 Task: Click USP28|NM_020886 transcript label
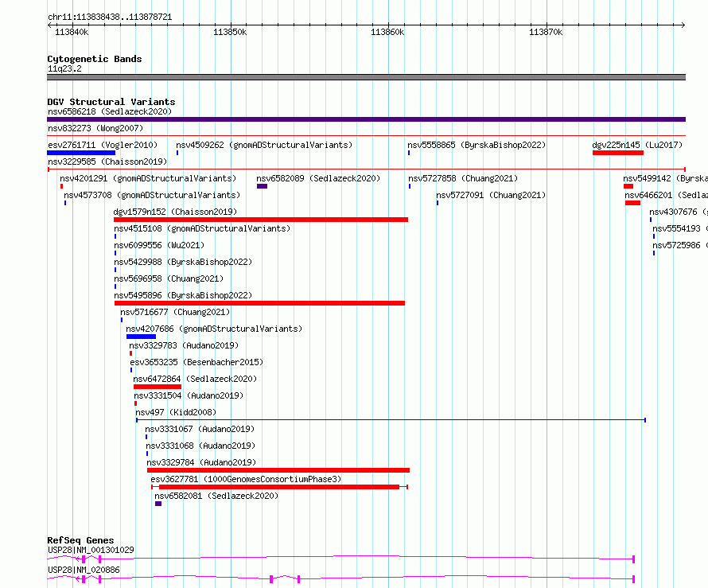pos(84,570)
